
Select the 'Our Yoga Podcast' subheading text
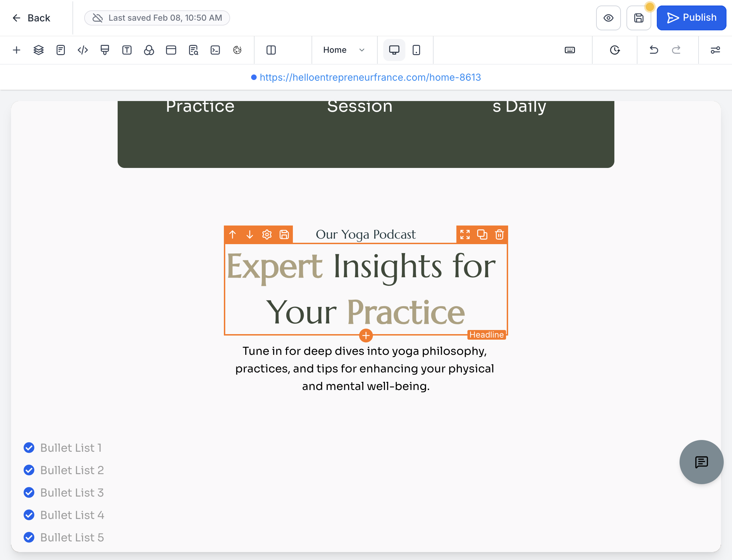tap(366, 234)
